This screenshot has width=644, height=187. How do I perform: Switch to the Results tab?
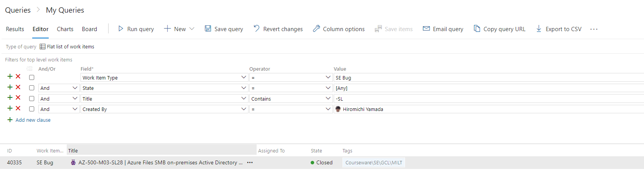15,29
